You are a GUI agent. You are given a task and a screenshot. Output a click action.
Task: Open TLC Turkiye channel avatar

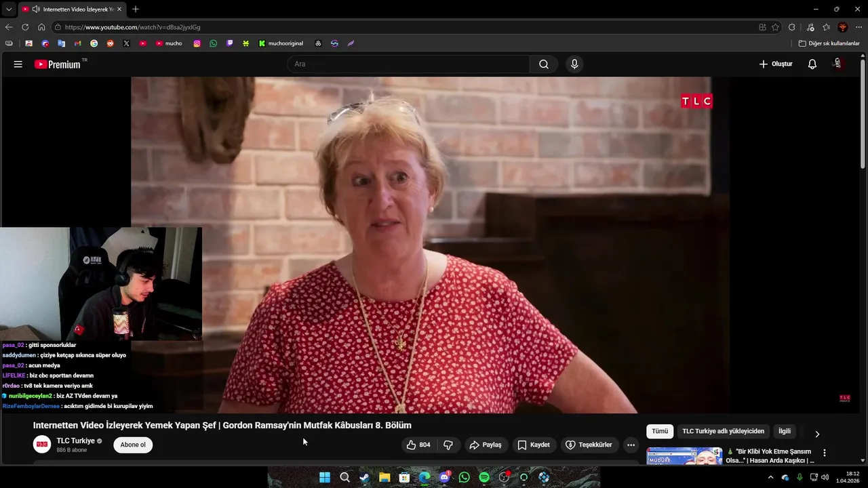[x=42, y=445]
